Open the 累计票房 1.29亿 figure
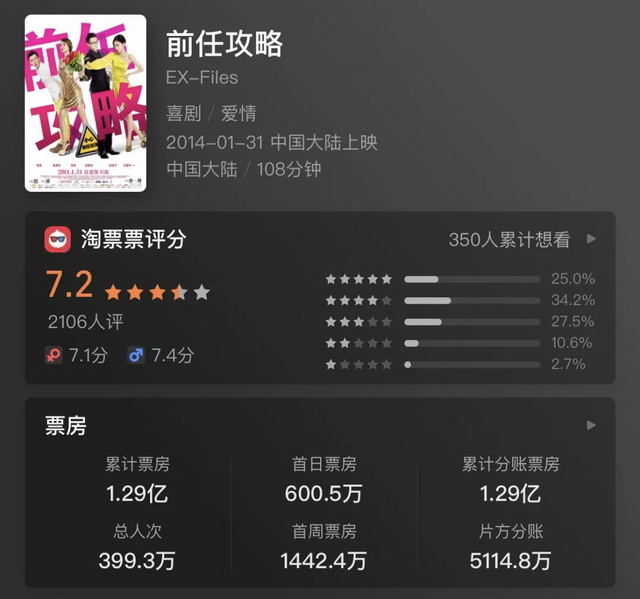Screen dimensions: 640x599 [137, 494]
